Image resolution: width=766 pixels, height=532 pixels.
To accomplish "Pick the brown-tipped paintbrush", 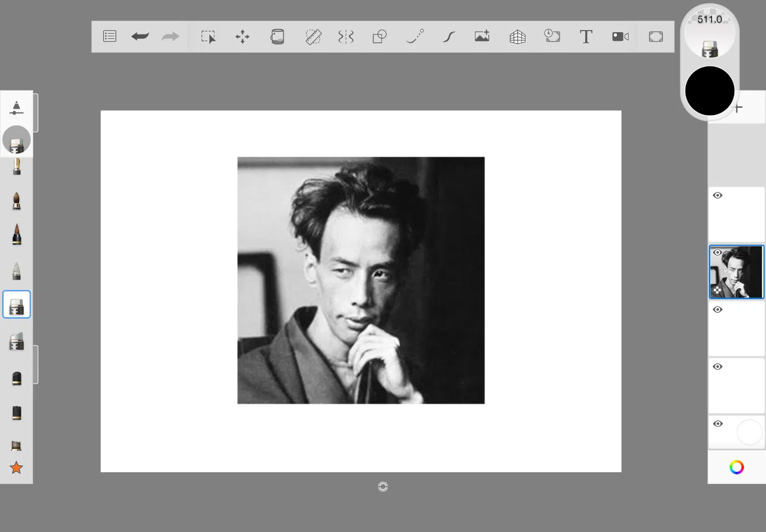I will point(17,201).
